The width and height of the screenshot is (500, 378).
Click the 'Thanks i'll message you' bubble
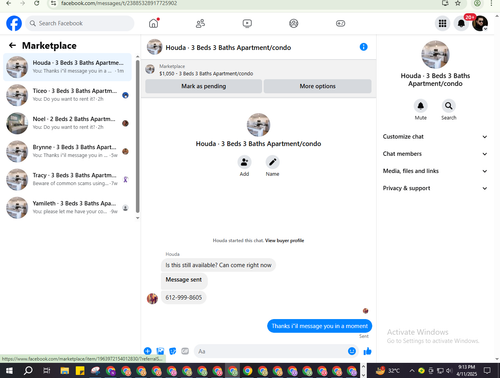[x=320, y=326]
